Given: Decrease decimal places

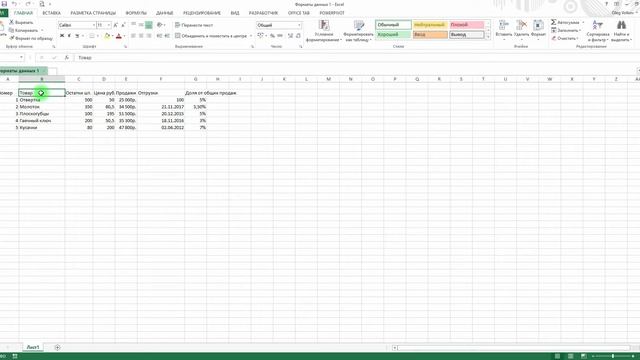Looking at the screenshot, I should pyautogui.click(x=298, y=36).
